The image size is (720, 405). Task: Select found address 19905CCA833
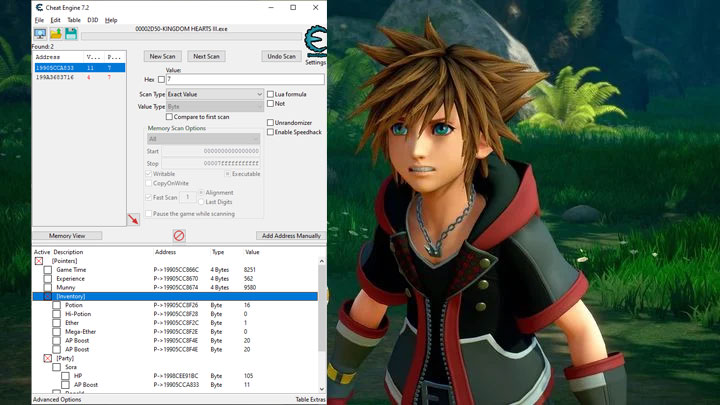[x=80, y=68]
